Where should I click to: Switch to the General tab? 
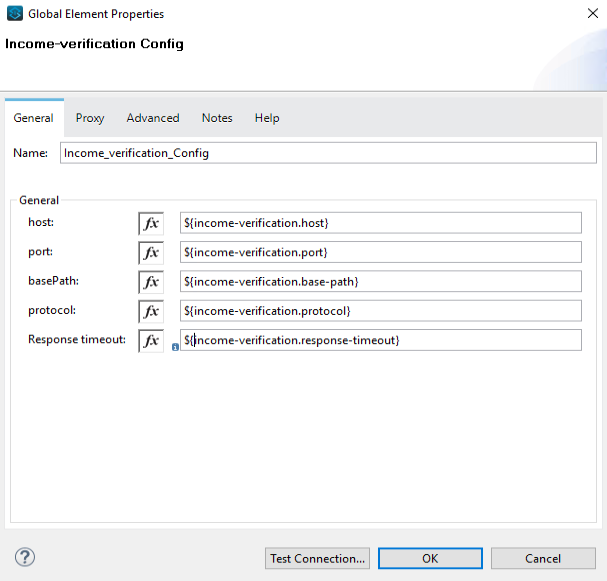[34, 118]
